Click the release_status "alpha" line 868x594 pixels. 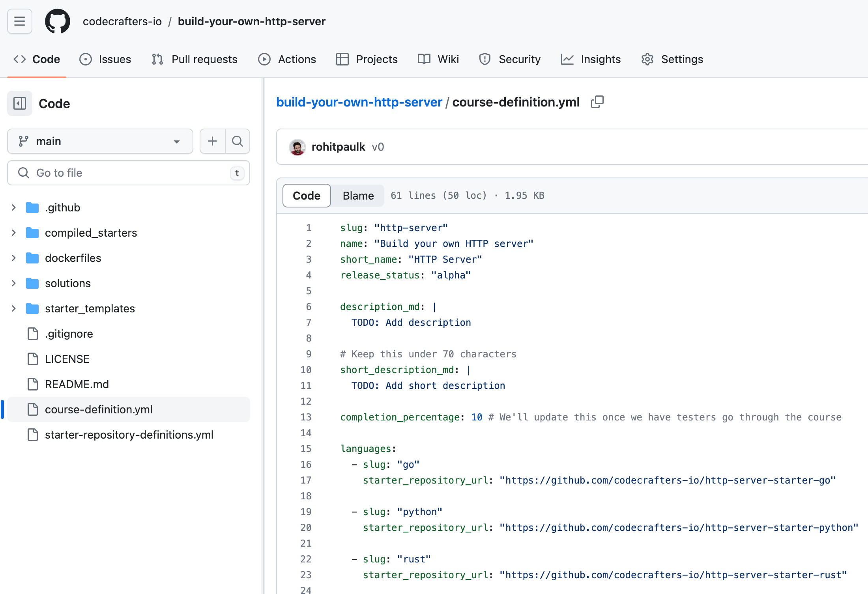(x=406, y=275)
